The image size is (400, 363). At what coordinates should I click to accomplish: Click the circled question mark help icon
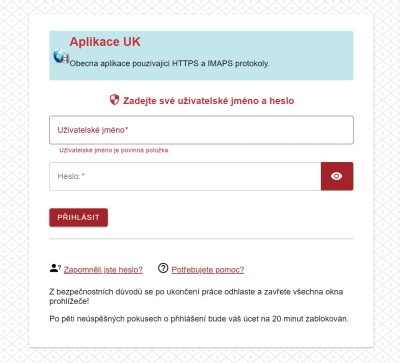tap(163, 268)
